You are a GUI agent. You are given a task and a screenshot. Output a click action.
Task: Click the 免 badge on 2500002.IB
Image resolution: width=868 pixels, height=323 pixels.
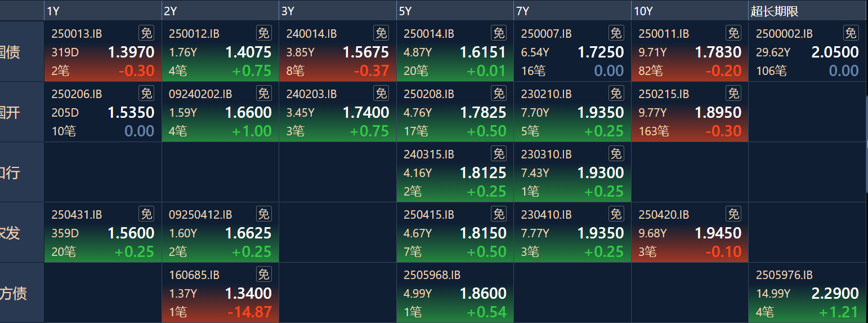(x=851, y=33)
